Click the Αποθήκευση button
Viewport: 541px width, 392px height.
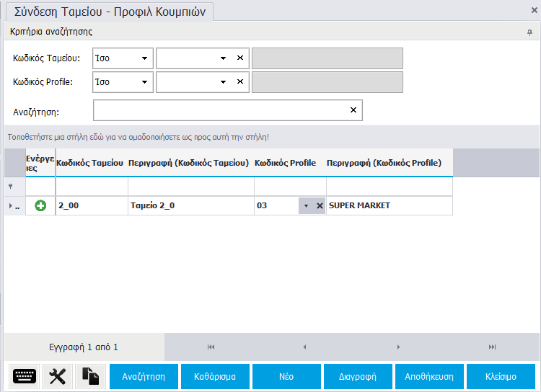[429, 377]
